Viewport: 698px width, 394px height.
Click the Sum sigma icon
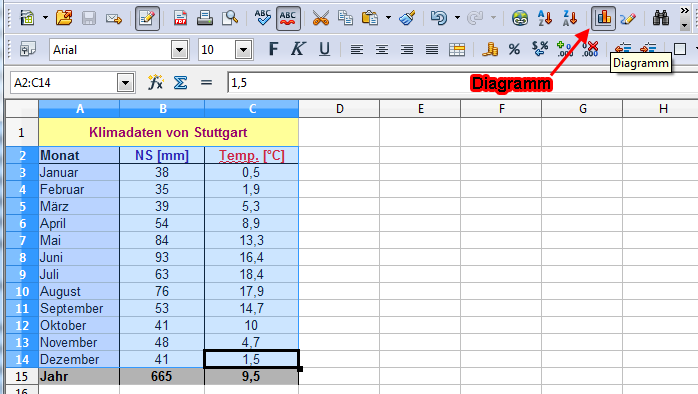point(180,82)
